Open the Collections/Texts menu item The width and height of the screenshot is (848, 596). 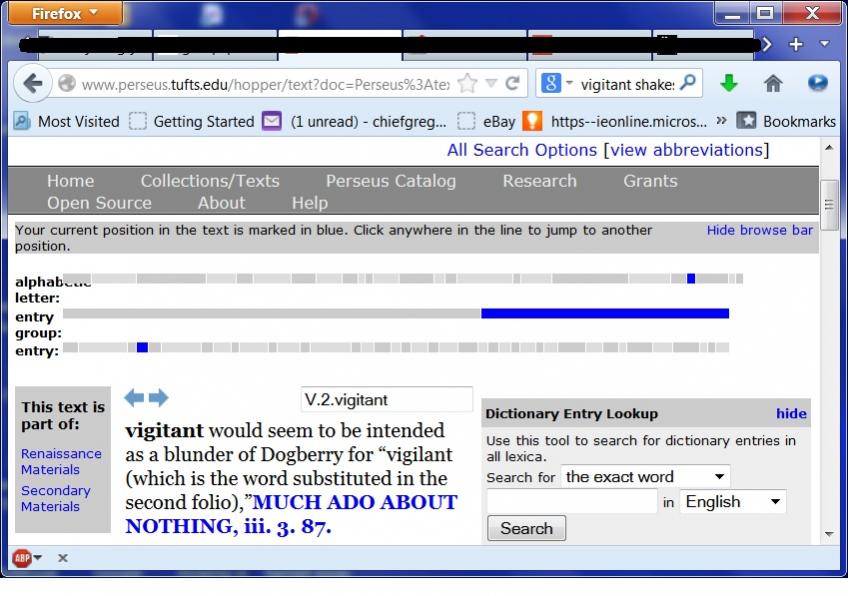(x=210, y=181)
